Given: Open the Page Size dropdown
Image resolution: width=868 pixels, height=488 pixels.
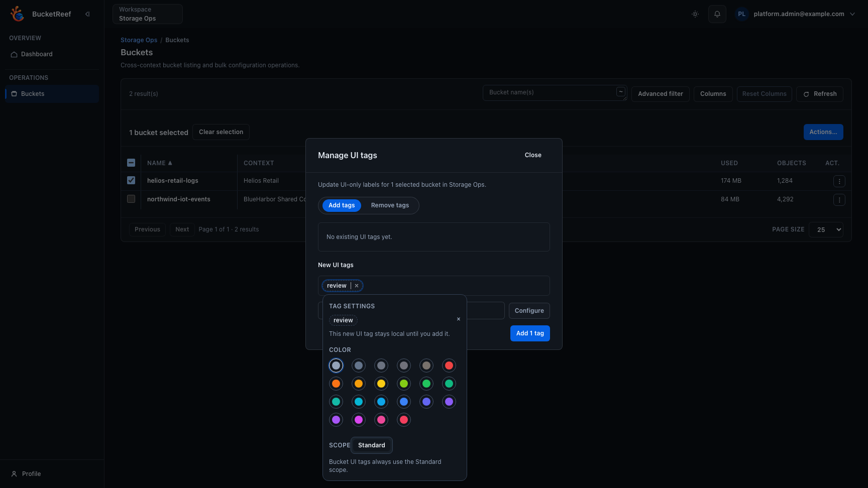Looking at the screenshot, I should click(x=826, y=229).
